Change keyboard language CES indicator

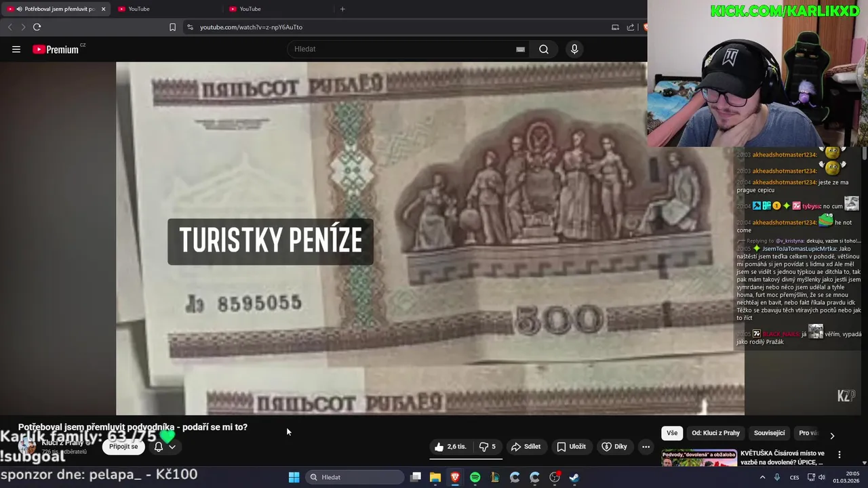coord(794,477)
